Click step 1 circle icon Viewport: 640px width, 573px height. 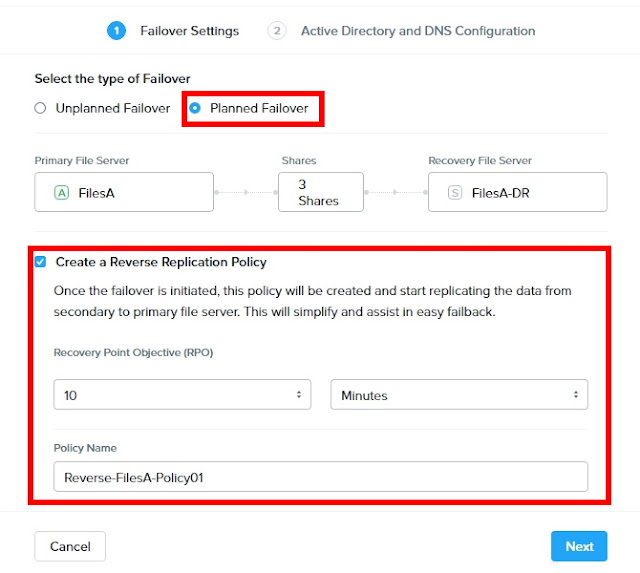coord(116,31)
